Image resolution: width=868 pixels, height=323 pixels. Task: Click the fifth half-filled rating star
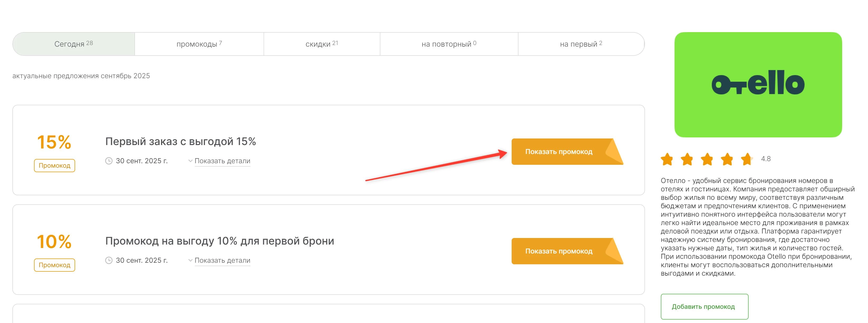click(747, 159)
